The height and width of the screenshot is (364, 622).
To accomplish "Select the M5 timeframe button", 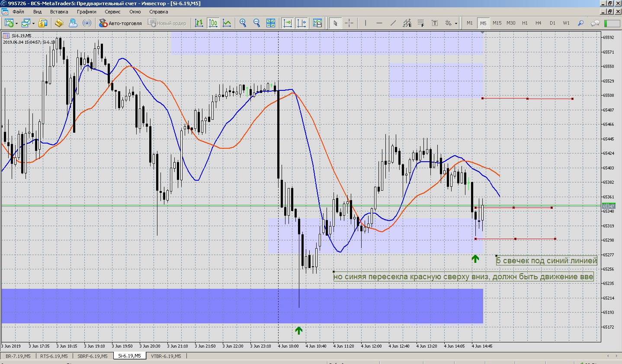I will pyautogui.click(x=483, y=23).
